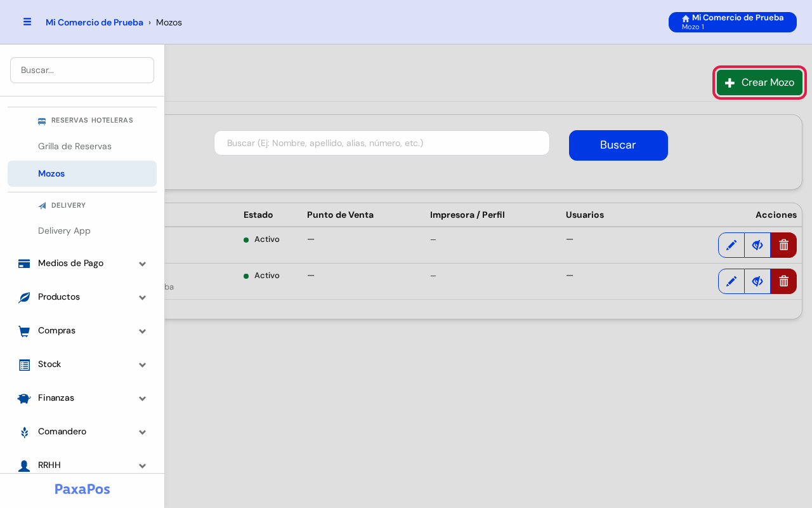Click the Delivery paper plane icon
The width and height of the screenshot is (812, 508).
[43, 206]
